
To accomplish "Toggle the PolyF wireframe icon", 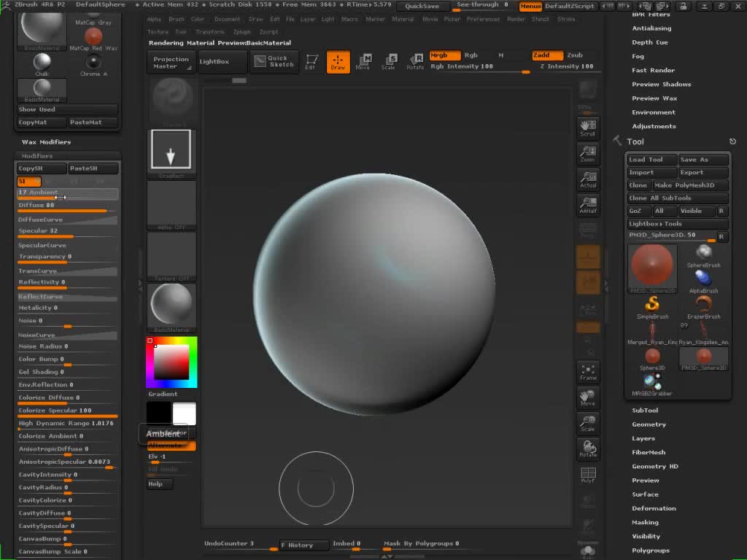I will 588,475.
